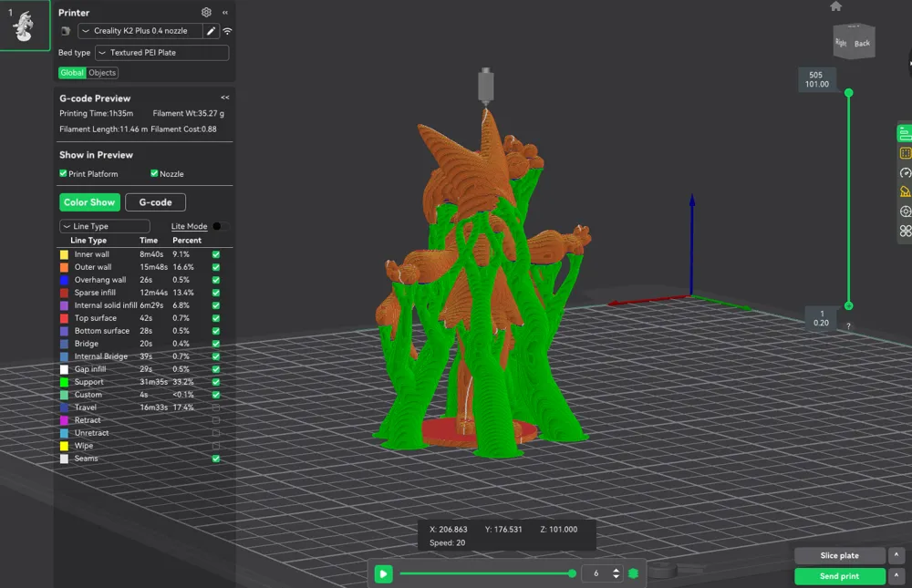
Task: Click the printer icon beside preset name
Action: pos(66,31)
